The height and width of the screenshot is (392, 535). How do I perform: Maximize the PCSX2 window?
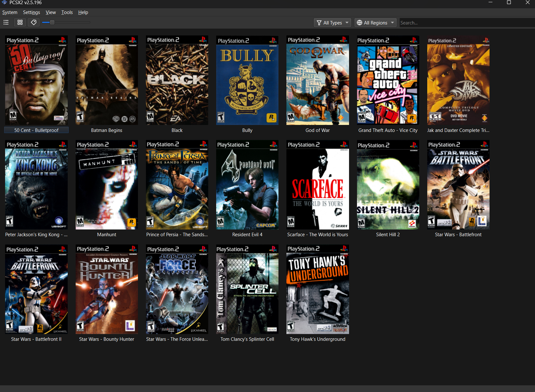[509, 3]
